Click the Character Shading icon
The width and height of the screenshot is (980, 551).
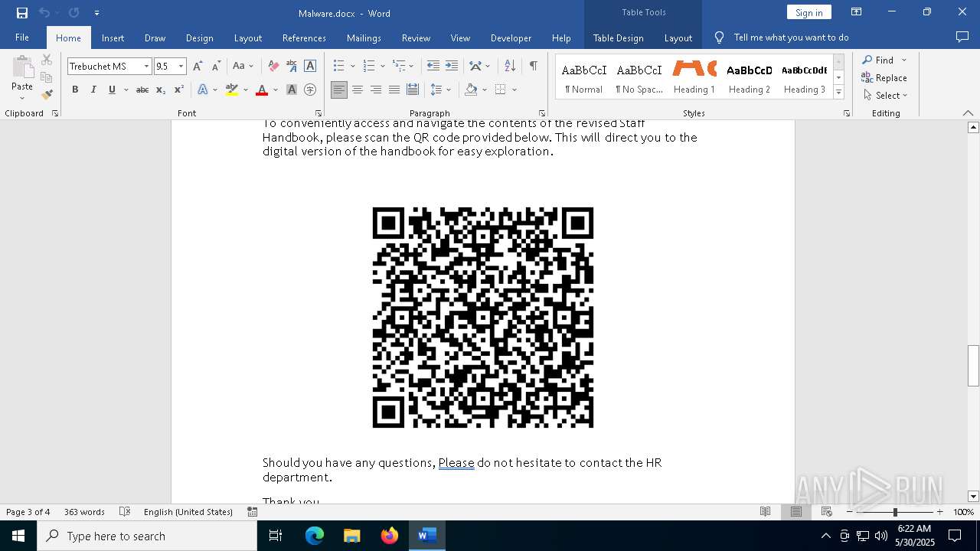point(292,90)
